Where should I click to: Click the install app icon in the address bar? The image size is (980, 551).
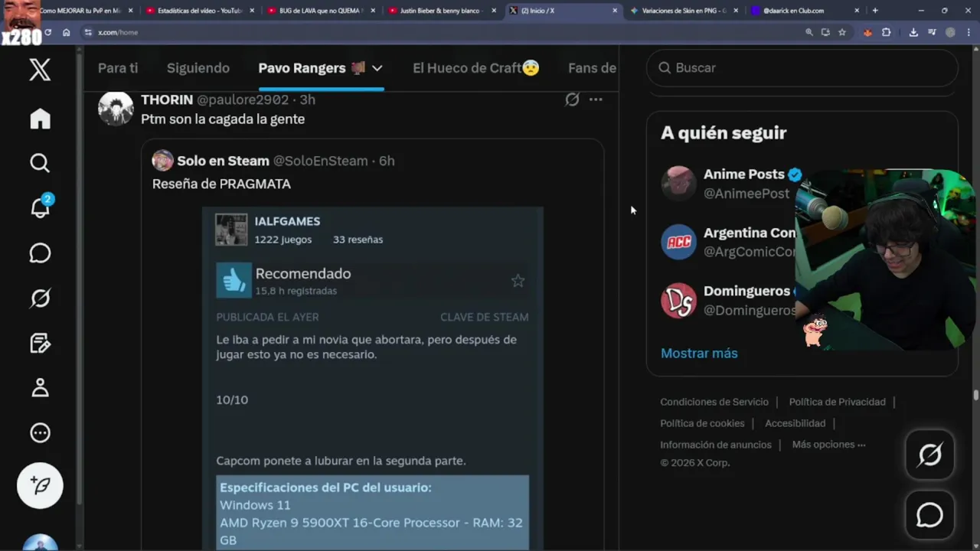click(825, 32)
